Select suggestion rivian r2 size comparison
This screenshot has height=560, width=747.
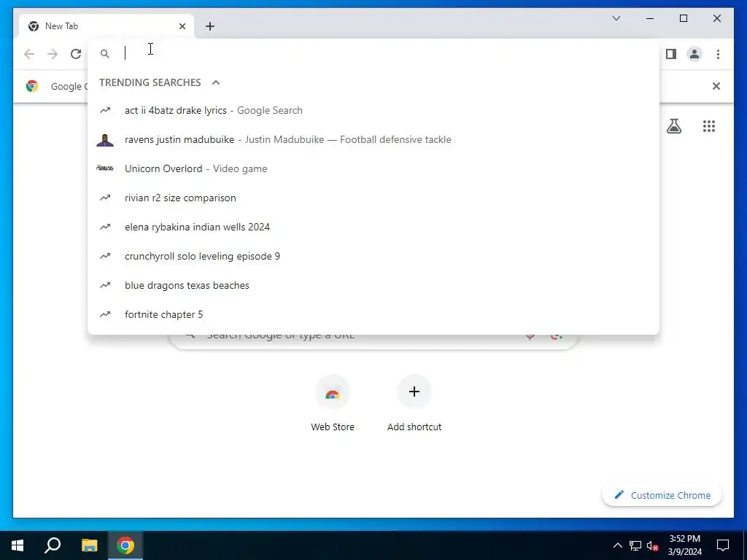[373, 198]
